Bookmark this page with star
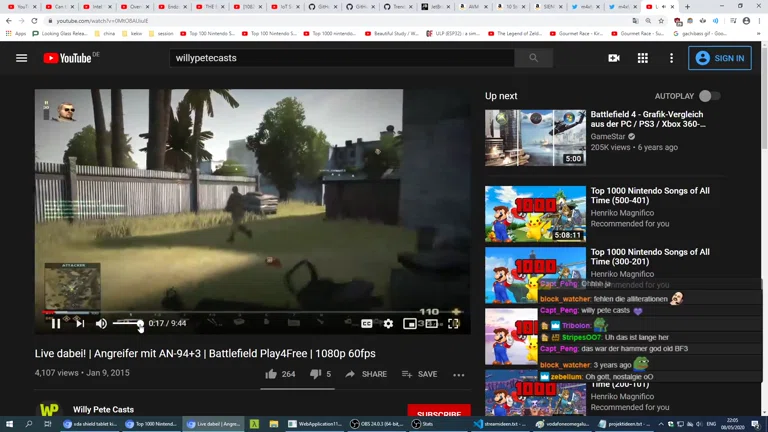The width and height of the screenshot is (768, 432). point(661,21)
